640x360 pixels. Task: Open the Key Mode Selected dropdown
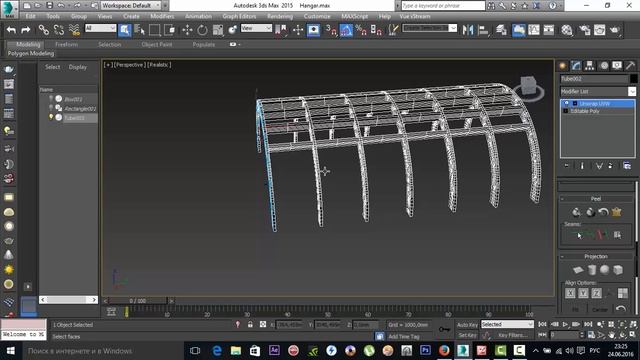(507, 324)
